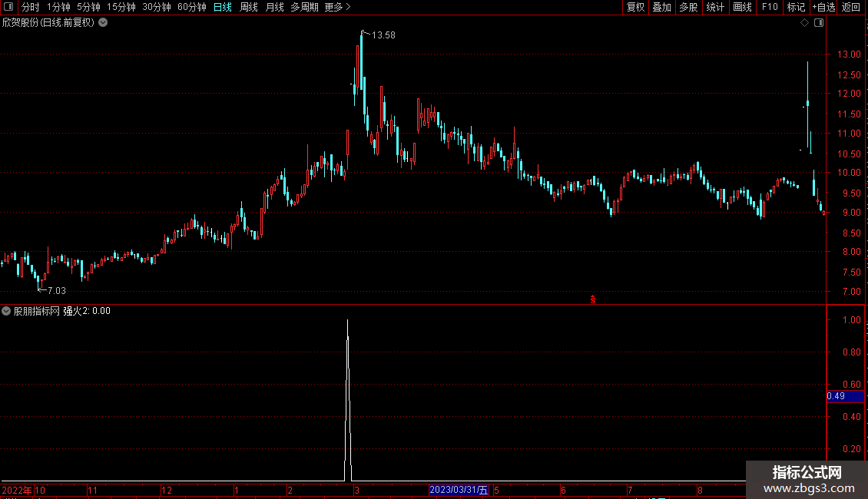This screenshot has width=868, height=499.
Task: Click the diamond icon above the chart
Action: [805, 23]
